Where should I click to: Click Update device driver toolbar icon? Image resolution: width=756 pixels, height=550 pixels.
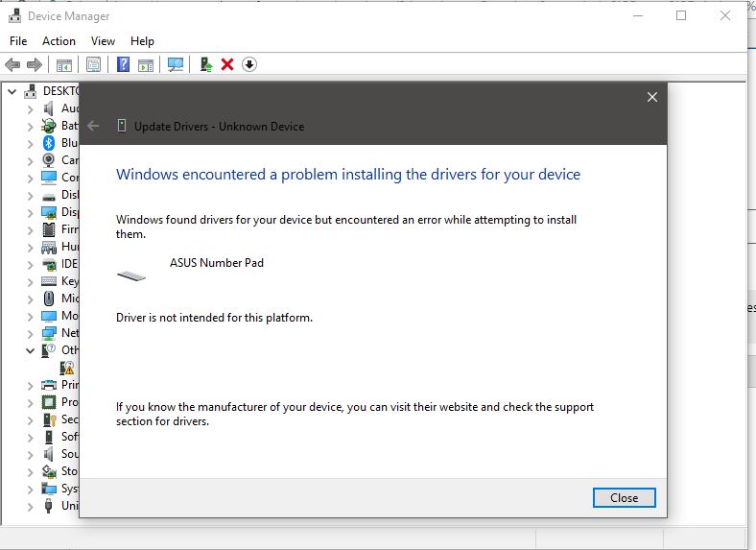[x=206, y=64]
